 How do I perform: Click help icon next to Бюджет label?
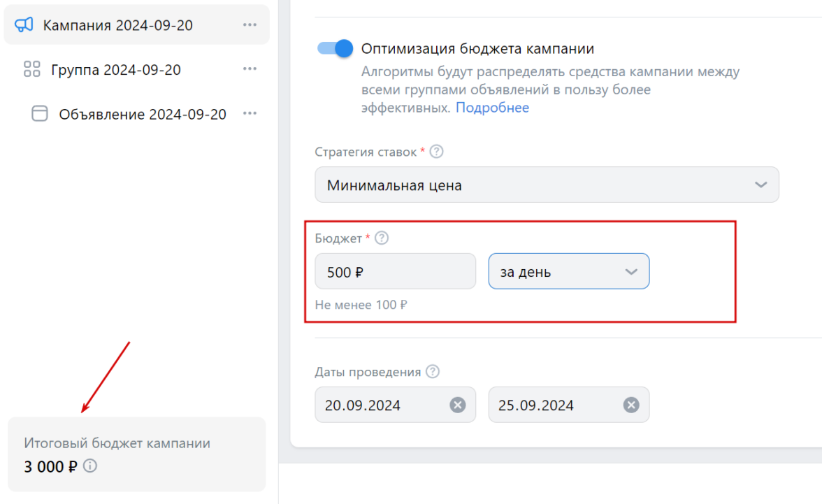(382, 238)
